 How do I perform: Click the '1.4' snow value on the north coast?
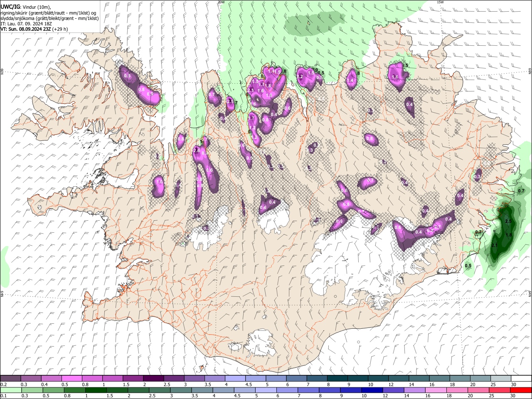[350, 81]
